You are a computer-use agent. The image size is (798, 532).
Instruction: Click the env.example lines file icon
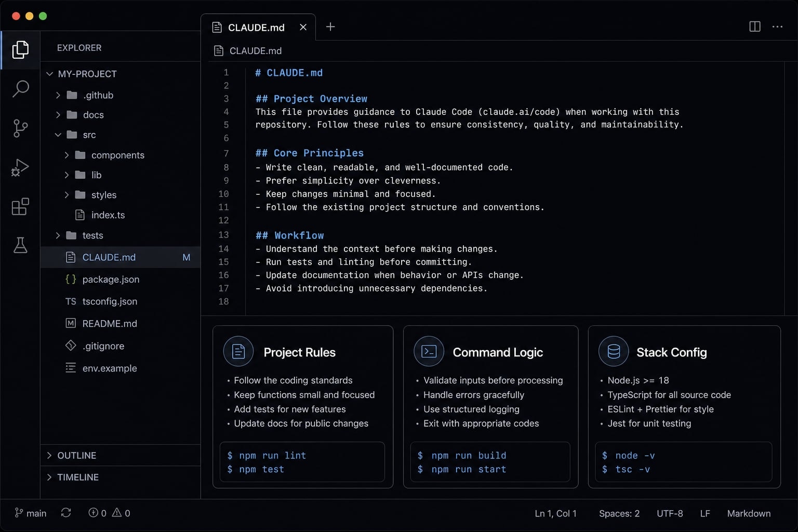(x=71, y=368)
